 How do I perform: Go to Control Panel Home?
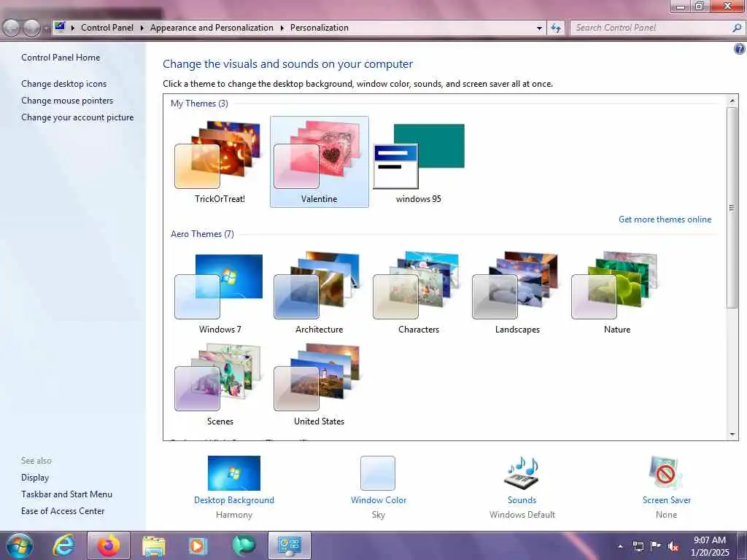pyautogui.click(x=61, y=58)
